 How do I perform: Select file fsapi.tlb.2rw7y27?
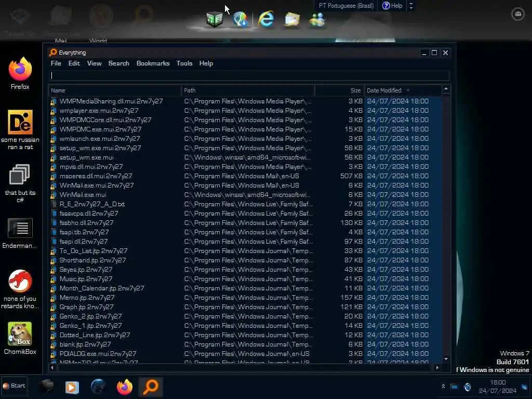84,232
